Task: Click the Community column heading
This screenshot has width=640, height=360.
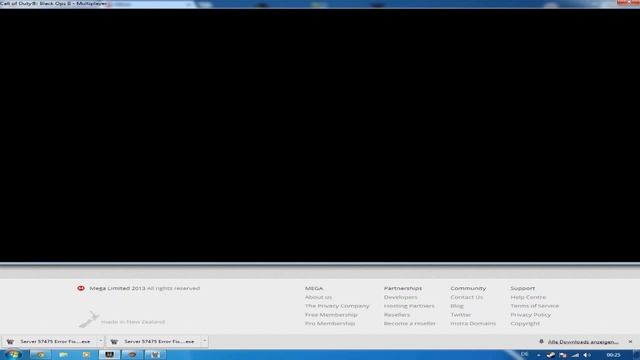Action: [468, 288]
